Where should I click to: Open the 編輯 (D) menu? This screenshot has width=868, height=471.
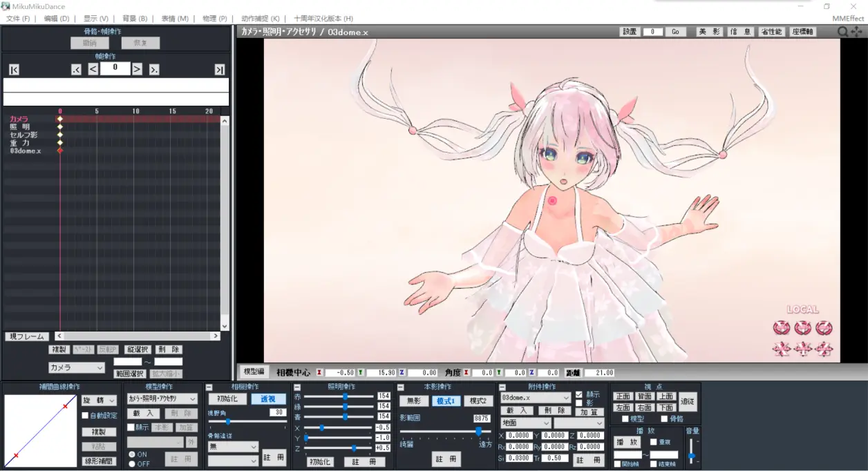pos(57,19)
